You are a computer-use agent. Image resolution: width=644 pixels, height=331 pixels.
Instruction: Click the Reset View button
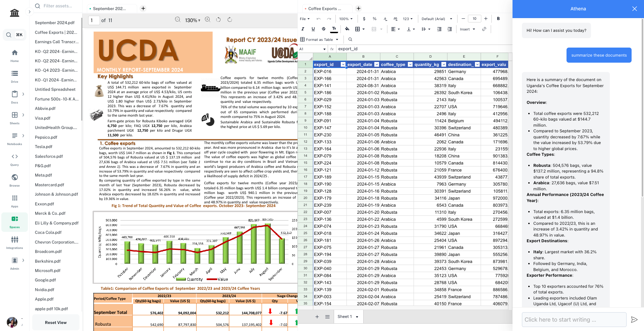56,323
